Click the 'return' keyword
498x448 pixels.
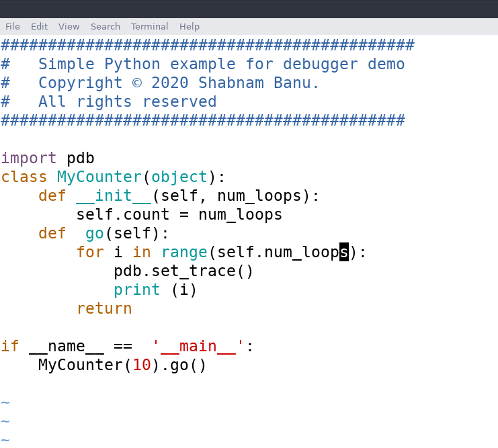(x=104, y=308)
